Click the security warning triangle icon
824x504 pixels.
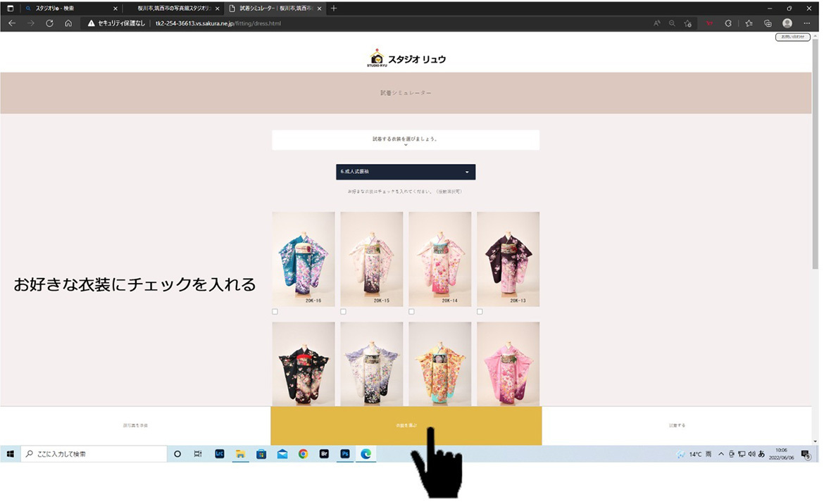92,23
